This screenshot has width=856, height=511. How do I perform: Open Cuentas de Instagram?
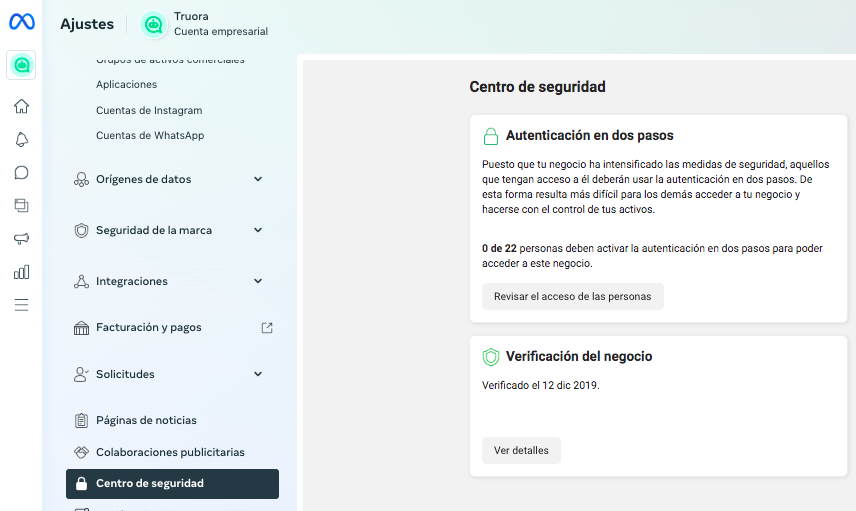click(149, 110)
